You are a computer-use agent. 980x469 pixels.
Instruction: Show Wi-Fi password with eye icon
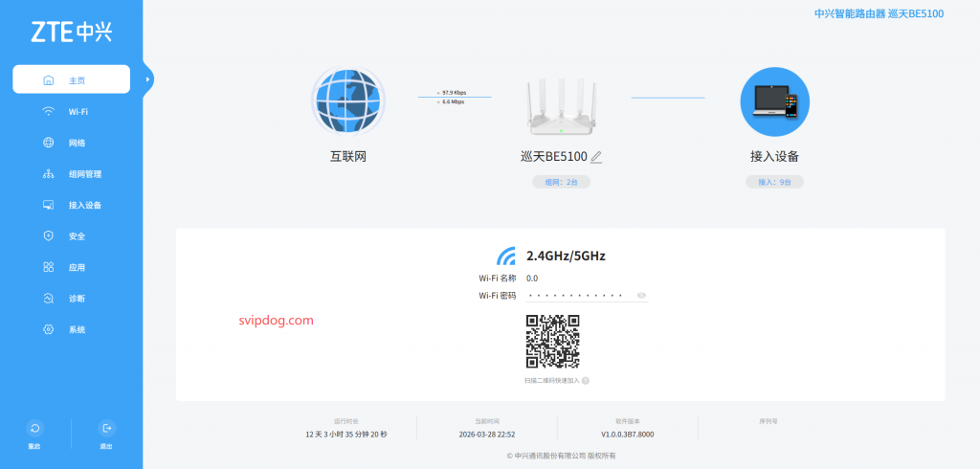click(641, 296)
